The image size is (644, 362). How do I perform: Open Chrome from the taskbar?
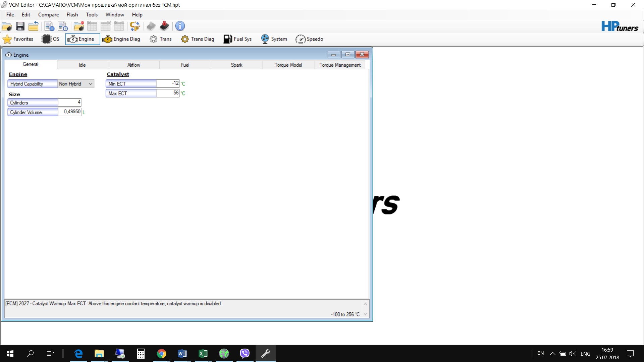(x=161, y=354)
